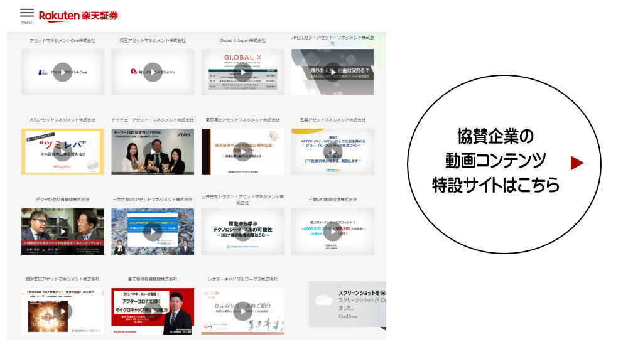Screen dimensions: 628x364
Task: Play the 岡三アセットマネジメント video
Action: [x=153, y=72]
